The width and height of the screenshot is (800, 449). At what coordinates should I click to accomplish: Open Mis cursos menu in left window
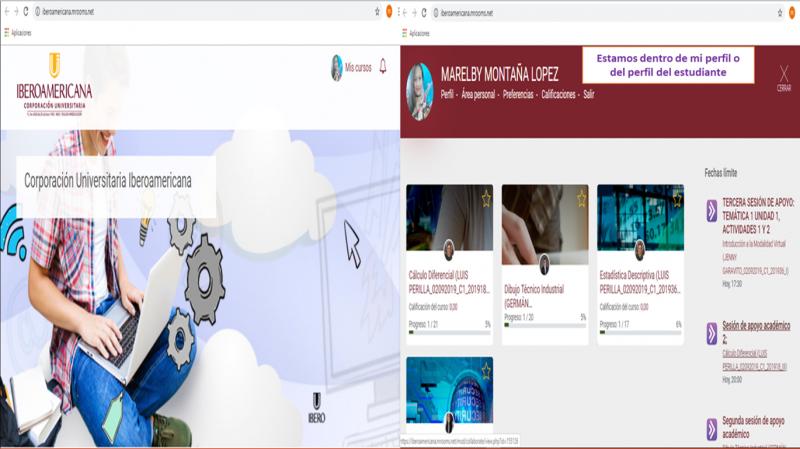pyautogui.click(x=358, y=67)
